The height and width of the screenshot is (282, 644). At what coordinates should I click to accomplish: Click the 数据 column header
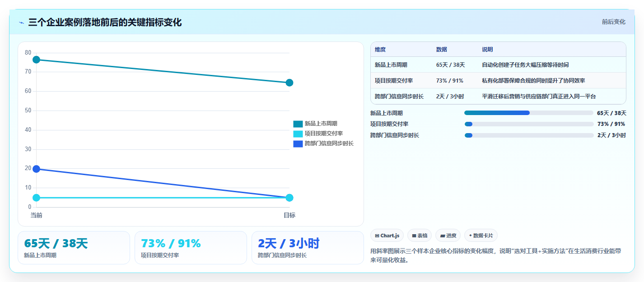pyautogui.click(x=442, y=50)
